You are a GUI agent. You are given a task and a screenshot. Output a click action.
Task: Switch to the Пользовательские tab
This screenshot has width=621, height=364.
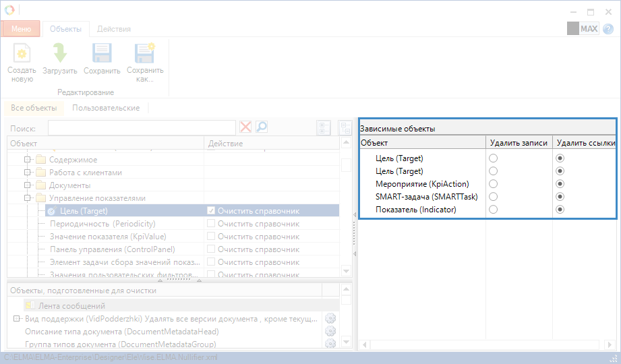[106, 108]
